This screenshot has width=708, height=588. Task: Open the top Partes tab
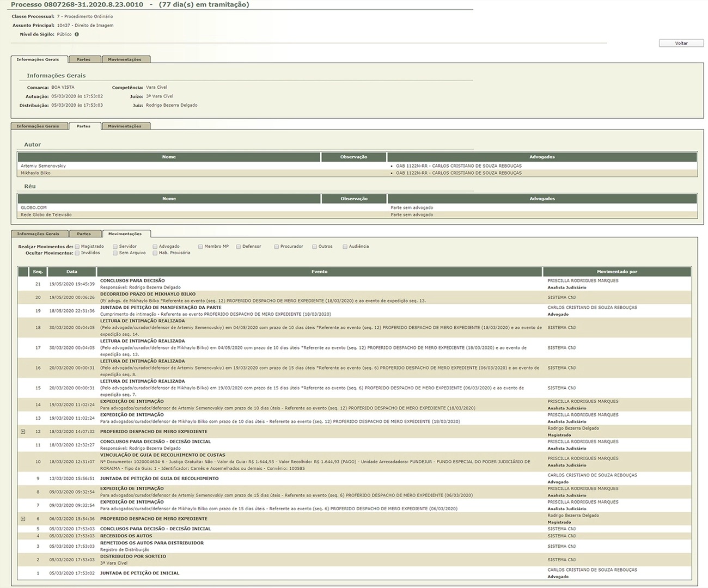[83, 59]
